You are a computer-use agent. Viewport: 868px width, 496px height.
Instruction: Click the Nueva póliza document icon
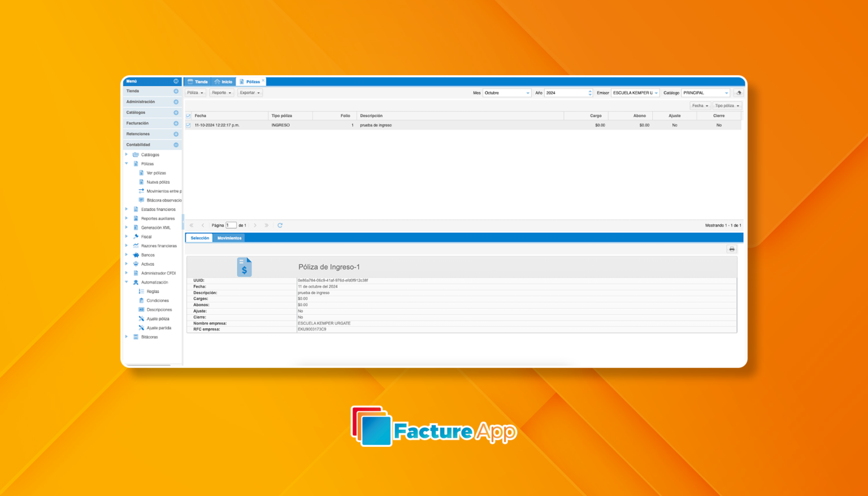(141, 182)
